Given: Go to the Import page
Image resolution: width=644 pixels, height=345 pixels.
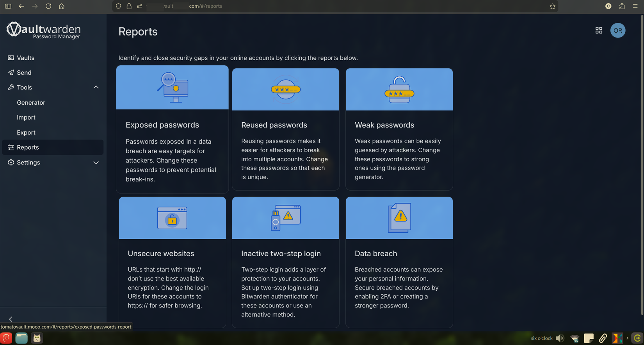Looking at the screenshot, I should click(26, 117).
